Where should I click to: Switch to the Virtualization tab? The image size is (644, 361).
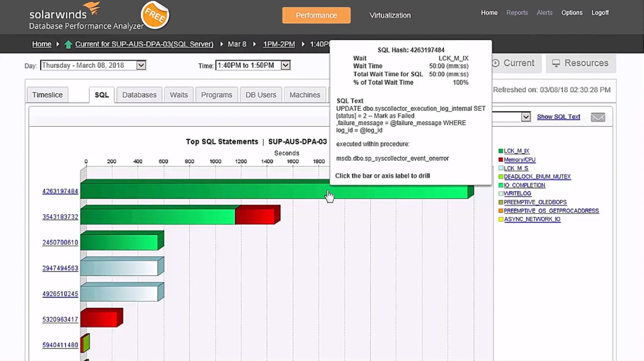pos(390,15)
